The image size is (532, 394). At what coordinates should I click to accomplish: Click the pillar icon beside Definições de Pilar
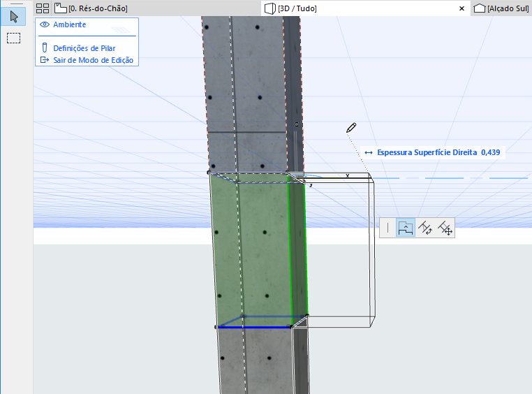[x=45, y=48]
